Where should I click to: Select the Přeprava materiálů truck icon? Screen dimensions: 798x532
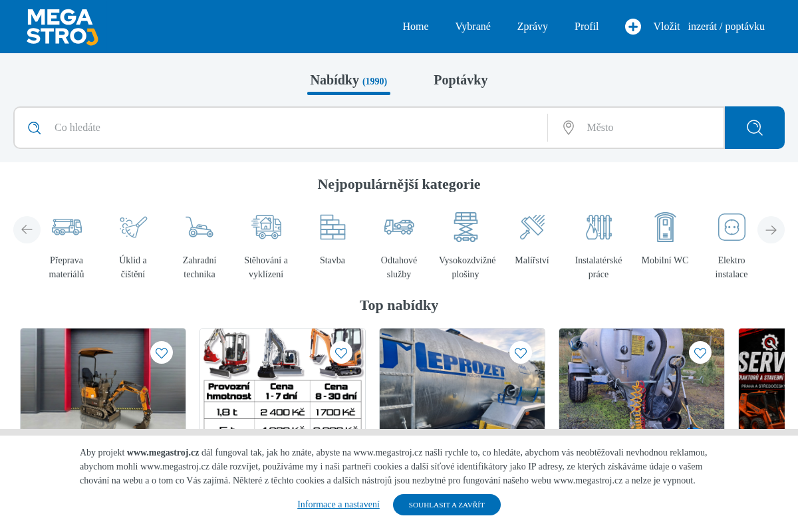pos(66,227)
